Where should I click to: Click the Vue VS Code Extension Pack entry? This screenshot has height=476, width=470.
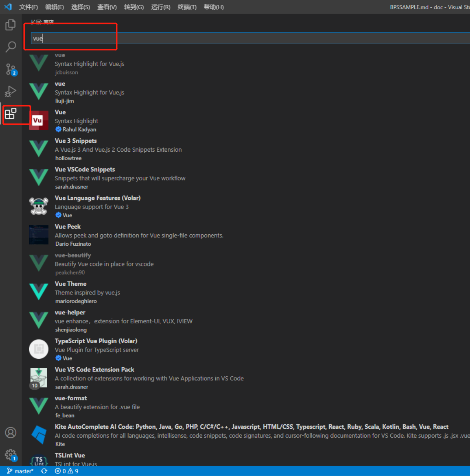tap(94, 369)
